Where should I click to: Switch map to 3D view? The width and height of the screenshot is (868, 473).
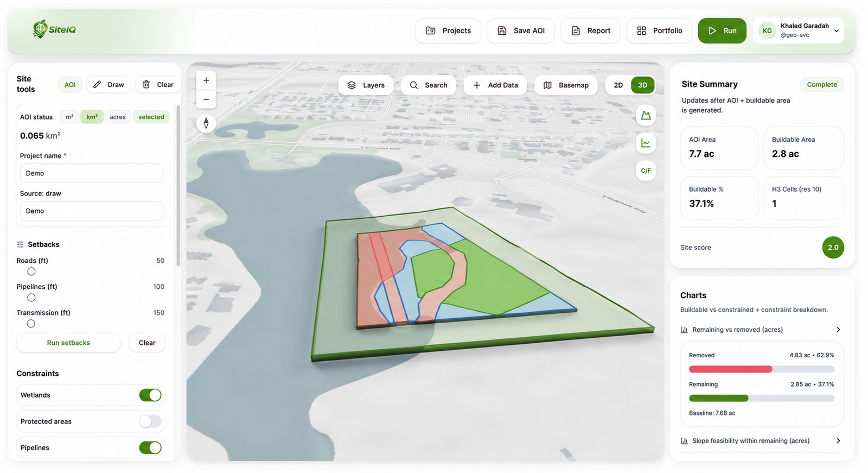tap(643, 85)
